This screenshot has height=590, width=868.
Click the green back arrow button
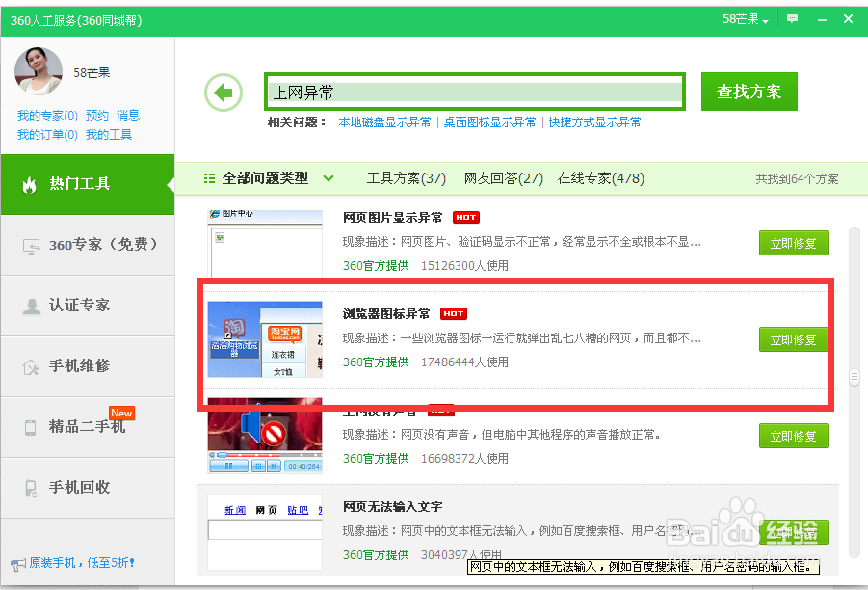pyautogui.click(x=224, y=93)
